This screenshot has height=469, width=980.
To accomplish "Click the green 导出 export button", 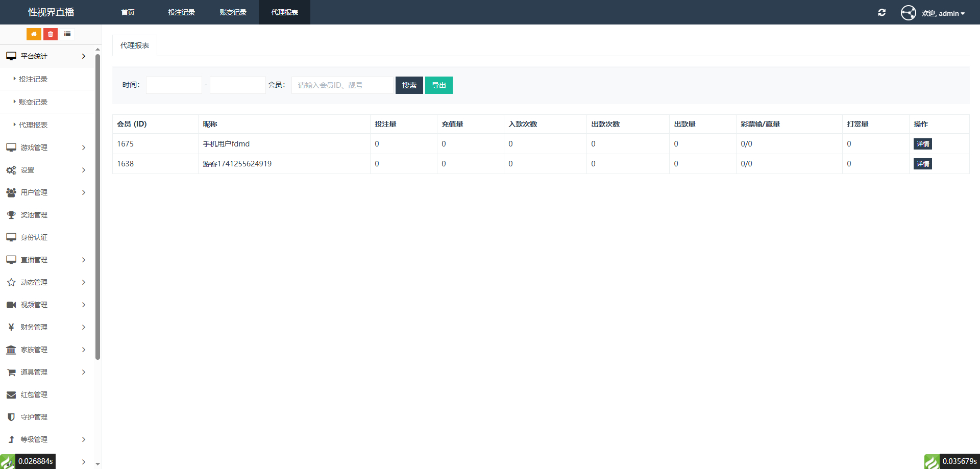I will 438,85.
